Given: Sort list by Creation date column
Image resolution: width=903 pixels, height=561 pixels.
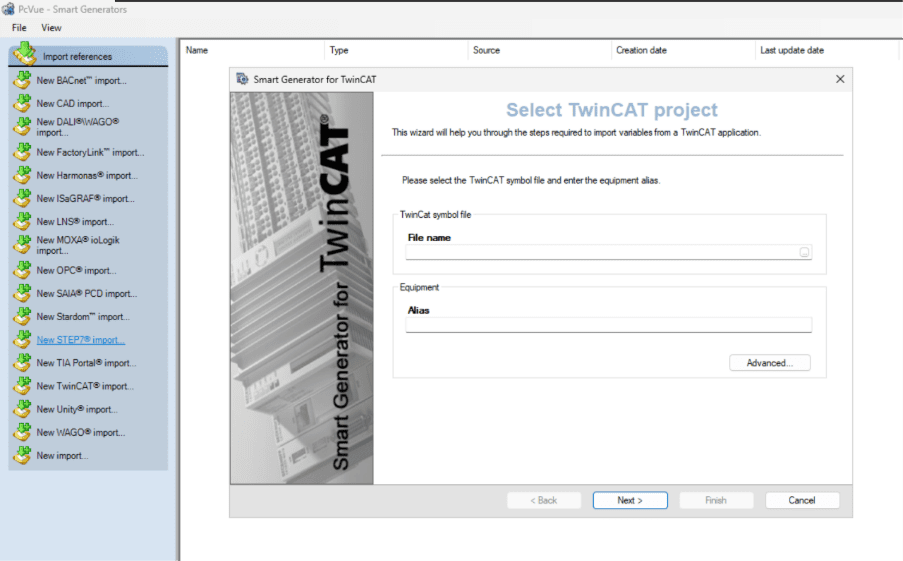Looking at the screenshot, I should point(641,50).
